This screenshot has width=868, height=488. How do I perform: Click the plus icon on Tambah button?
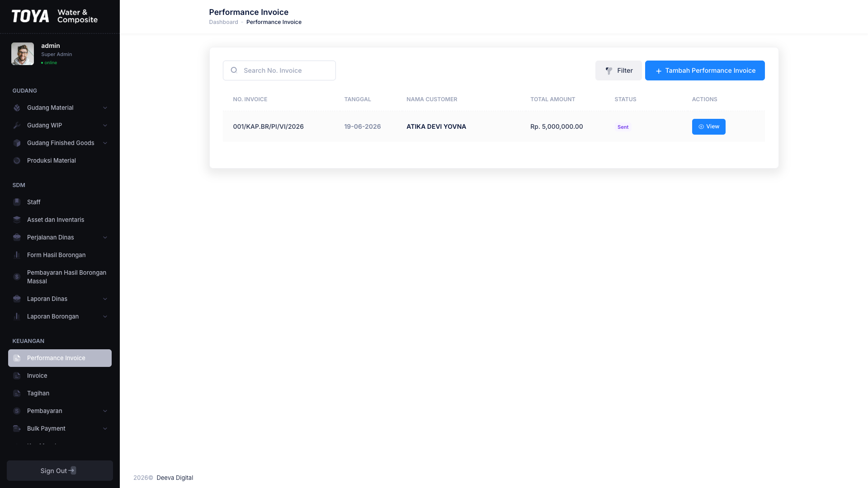click(x=659, y=71)
